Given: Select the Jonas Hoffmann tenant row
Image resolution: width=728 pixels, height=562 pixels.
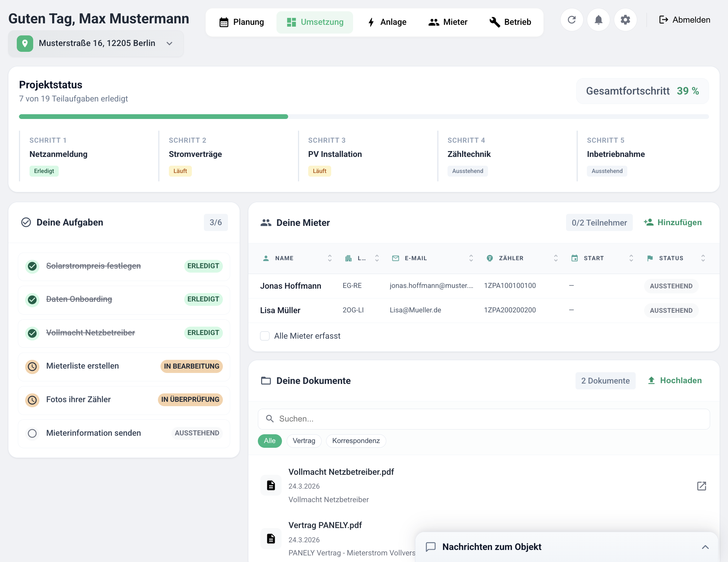Looking at the screenshot, I should pyautogui.click(x=484, y=286).
